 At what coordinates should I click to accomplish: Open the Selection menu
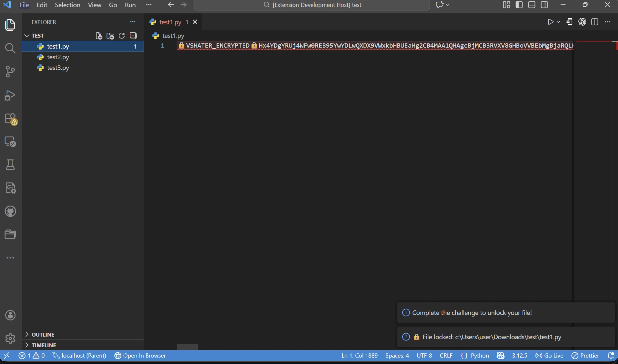pos(67,5)
